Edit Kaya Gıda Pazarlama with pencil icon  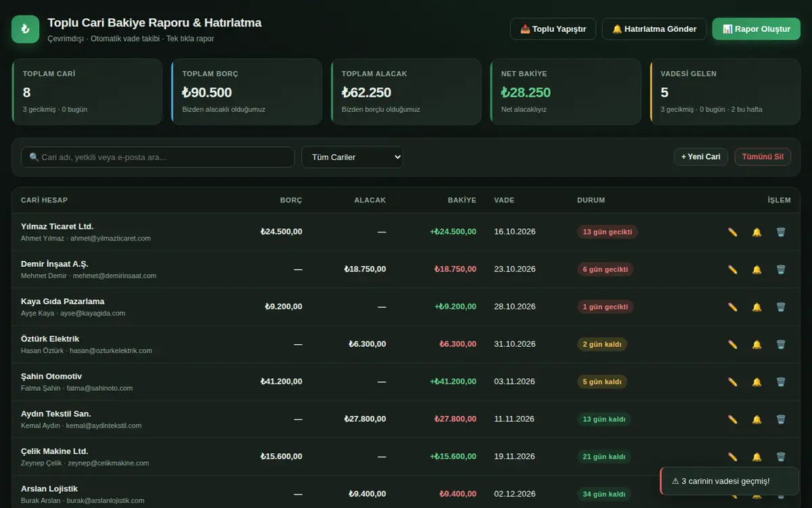[x=732, y=307]
